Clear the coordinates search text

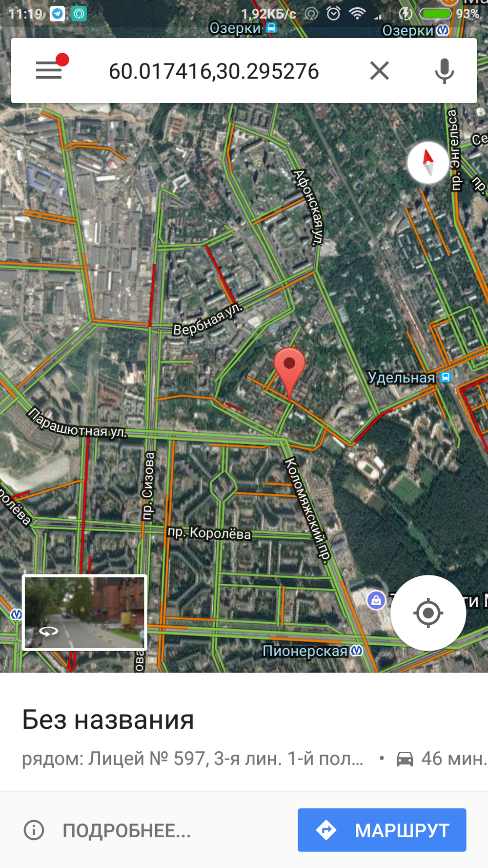pos(379,71)
